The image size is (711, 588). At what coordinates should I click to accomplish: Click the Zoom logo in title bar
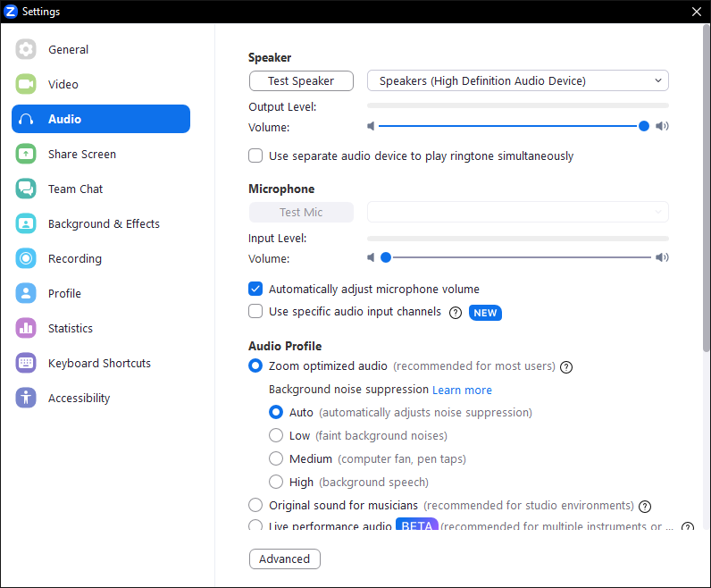pyautogui.click(x=11, y=12)
